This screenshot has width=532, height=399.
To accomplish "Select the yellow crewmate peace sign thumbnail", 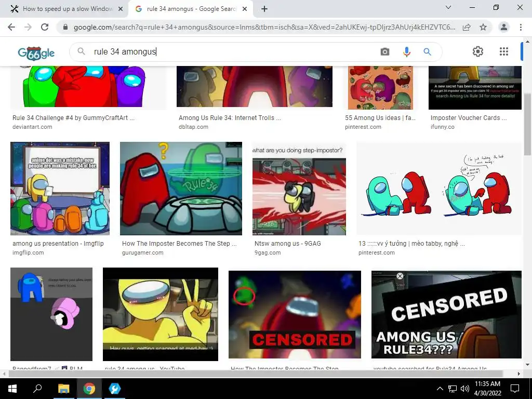I will click(x=161, y=314).
